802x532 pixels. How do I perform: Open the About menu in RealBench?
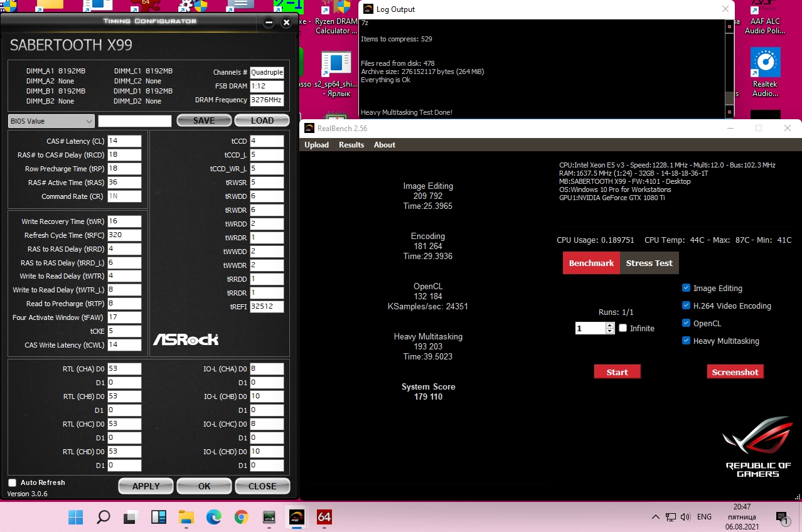click(385, 145)
